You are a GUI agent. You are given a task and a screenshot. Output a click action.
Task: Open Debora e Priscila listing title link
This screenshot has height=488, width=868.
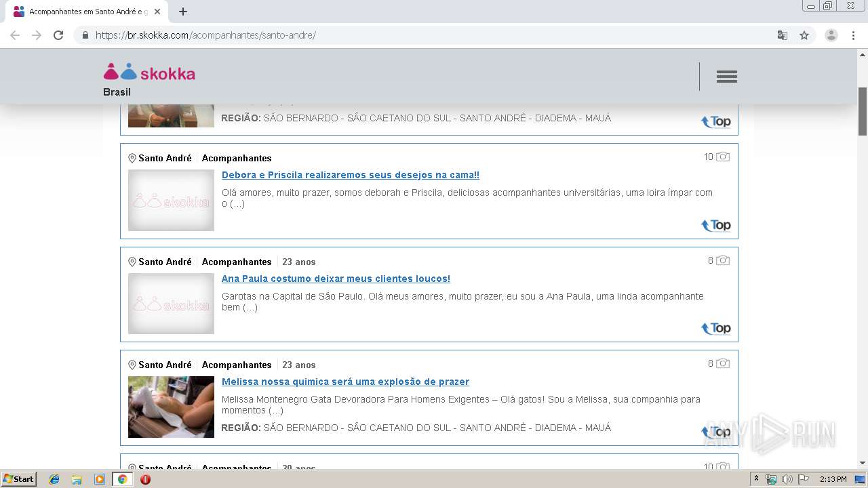click(351, 175)
